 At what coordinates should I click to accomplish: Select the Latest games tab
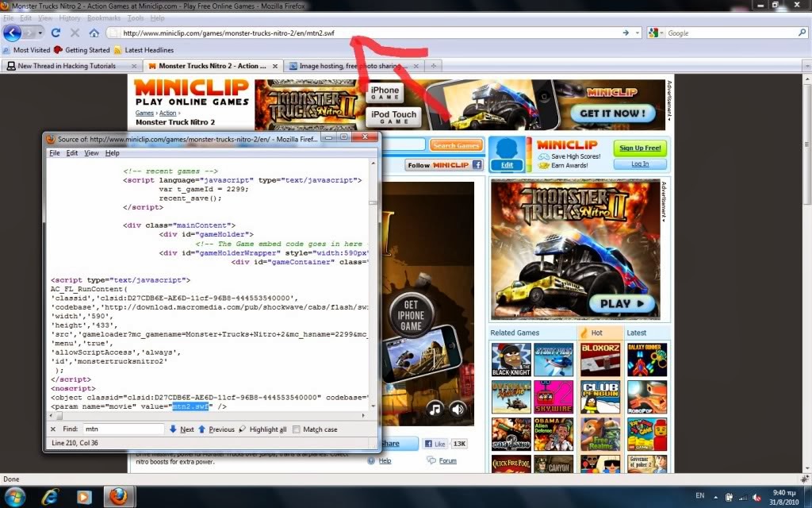pos(637,333)
